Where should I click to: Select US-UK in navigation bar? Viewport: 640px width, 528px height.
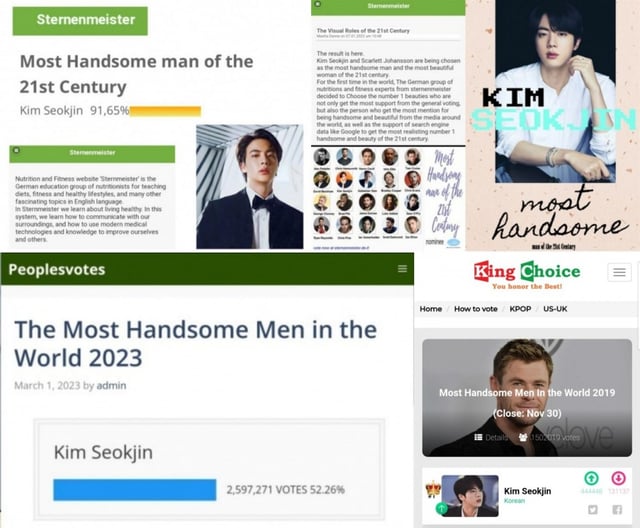[555, 309]
